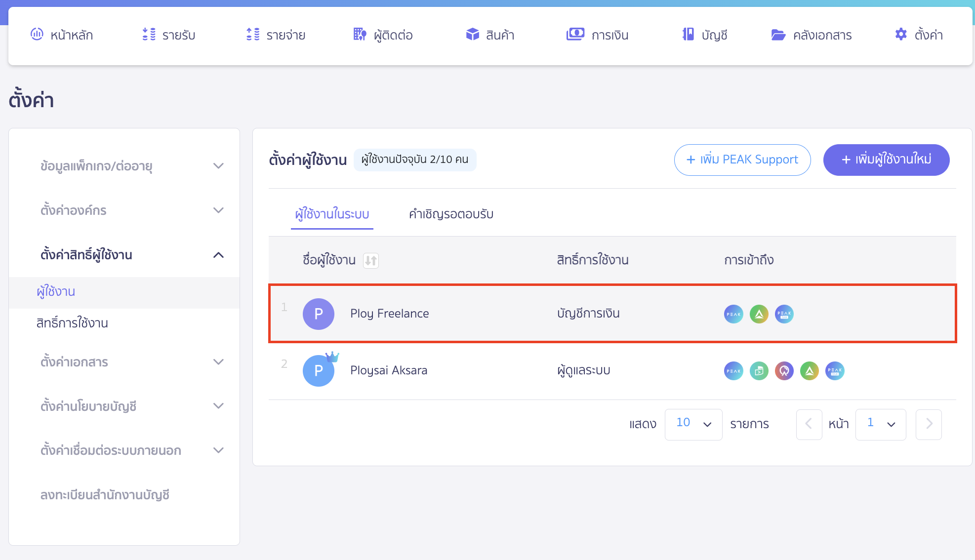Open the การเงิน finance icon
The image size is (975, 560).
575,35
